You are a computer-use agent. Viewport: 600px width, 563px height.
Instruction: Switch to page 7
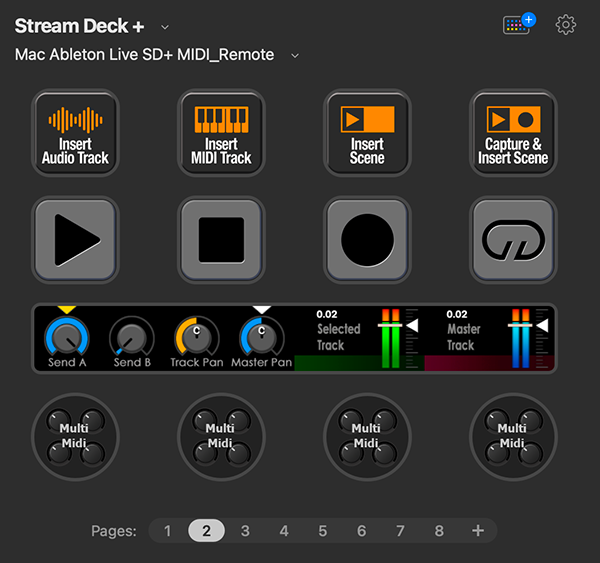click(x=400, y=531)
